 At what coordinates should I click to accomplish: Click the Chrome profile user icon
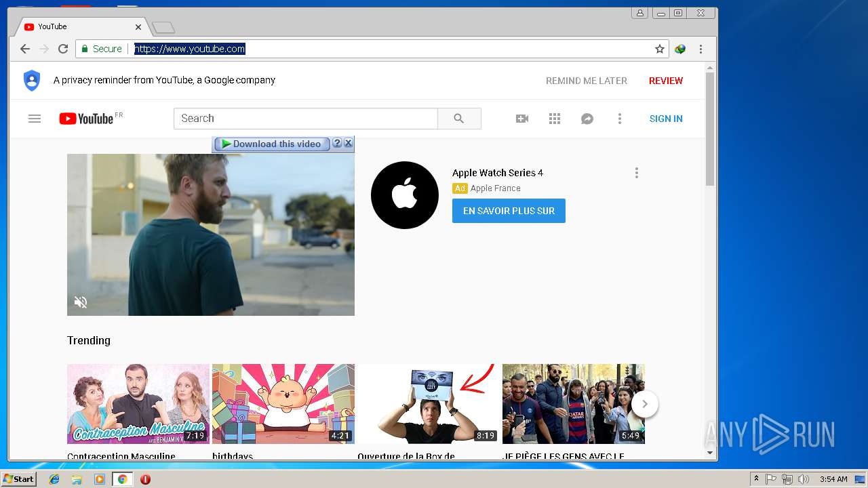click(x=639, y=13)
